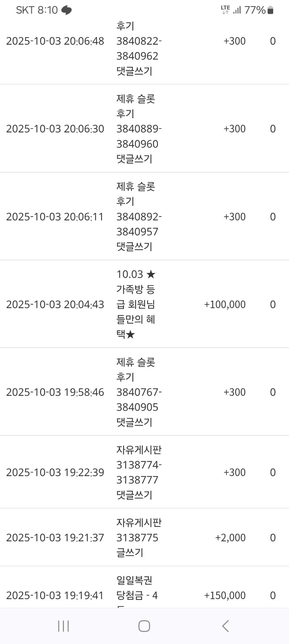
Task: Open 제휴 슬롯 후기 3840889-3840960 entry
Action: point(139,129)
